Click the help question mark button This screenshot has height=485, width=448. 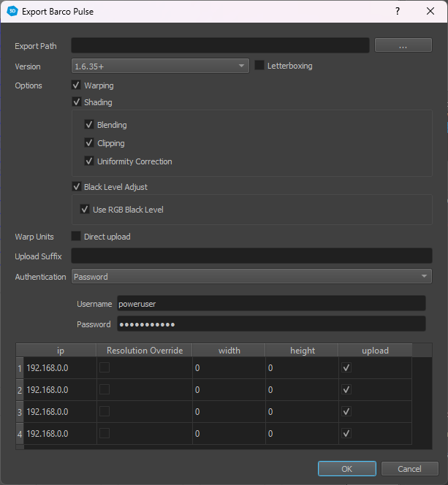coord(398,12)
